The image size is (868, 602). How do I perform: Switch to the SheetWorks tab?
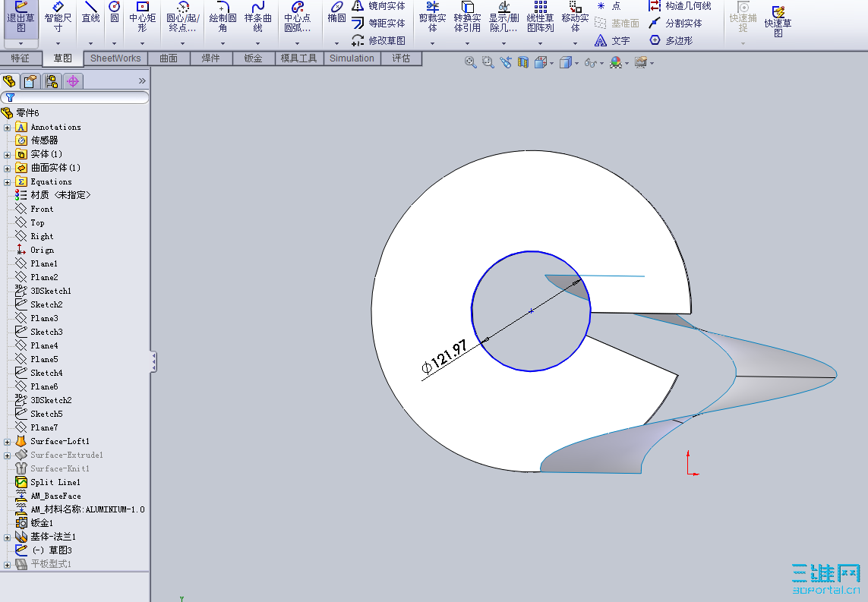115,58
